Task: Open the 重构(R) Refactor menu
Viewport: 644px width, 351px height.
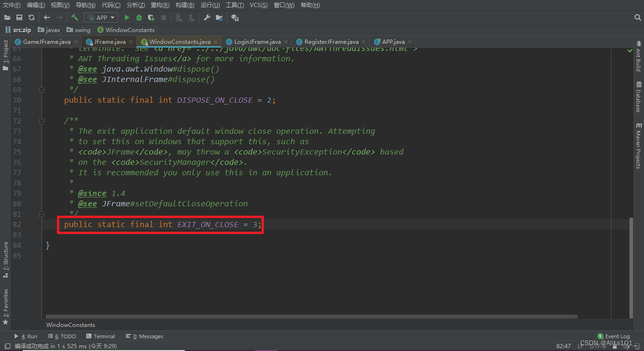Action: click(160, 5)
